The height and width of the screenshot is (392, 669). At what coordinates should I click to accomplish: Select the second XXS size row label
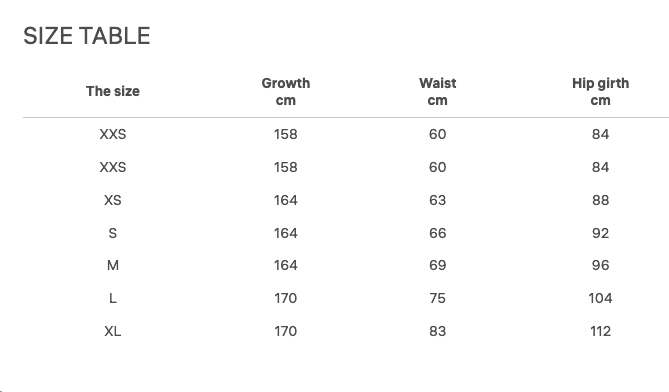pos(113,167)
